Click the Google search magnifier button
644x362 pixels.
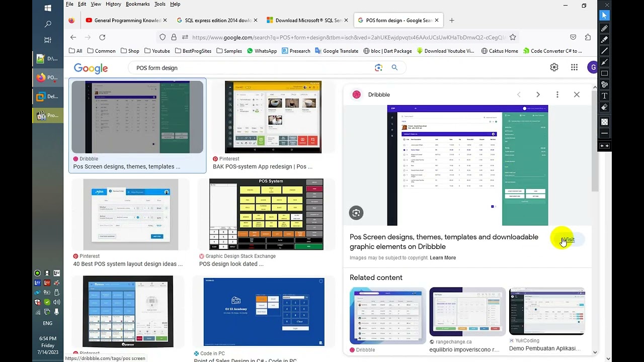tap(394, 67)
